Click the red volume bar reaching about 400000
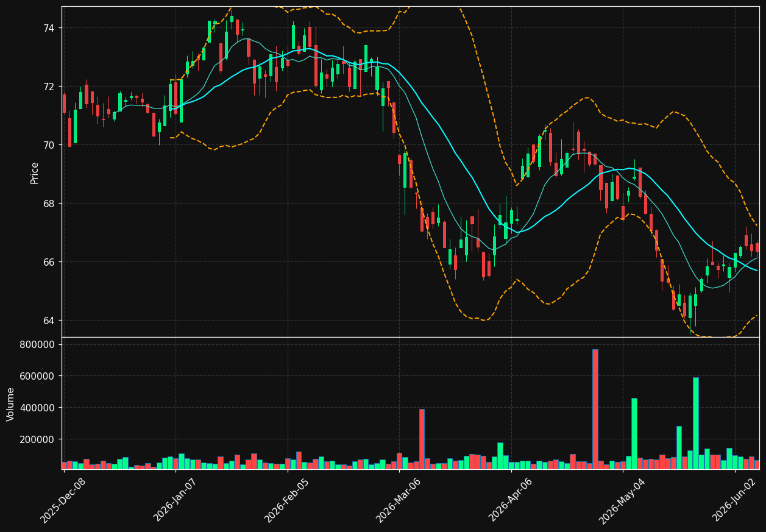766x532 pixels. (422, 439)
